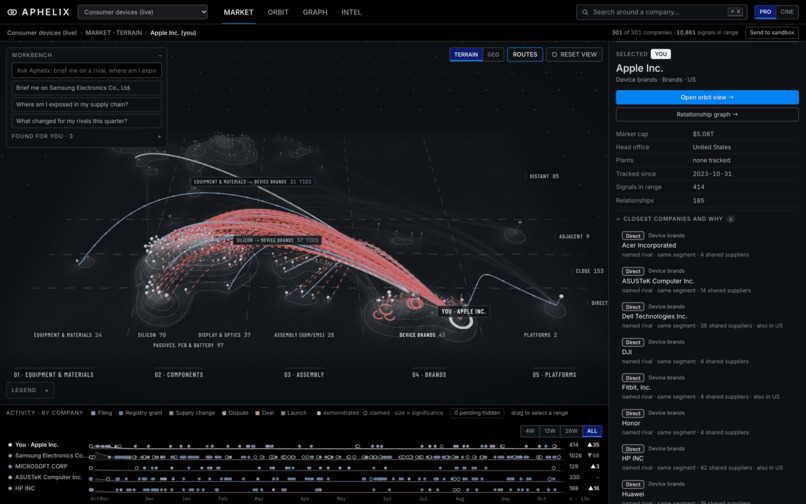Click the claimed hollow-circle legend icon
Screen dimensions: 806x504
(x=365, y=413)
